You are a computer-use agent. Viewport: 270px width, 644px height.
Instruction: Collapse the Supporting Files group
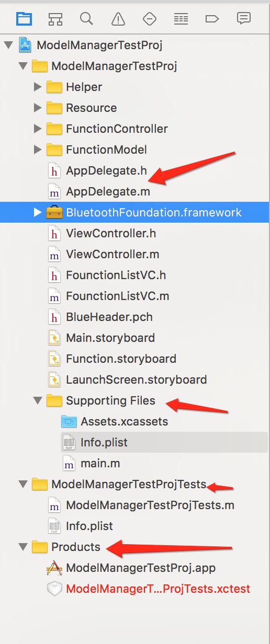pyautogui.click(x=37, y=400)
